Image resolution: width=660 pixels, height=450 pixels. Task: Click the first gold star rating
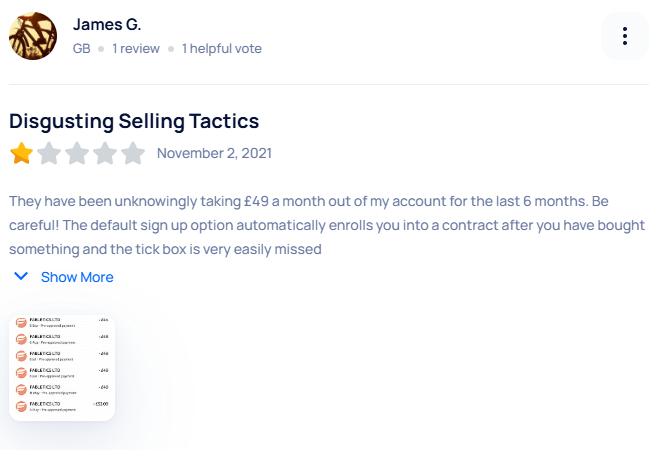coord(21,154)
